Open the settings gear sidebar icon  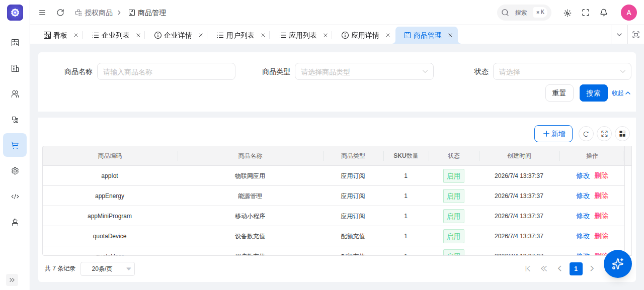click(x=15, y=171)
